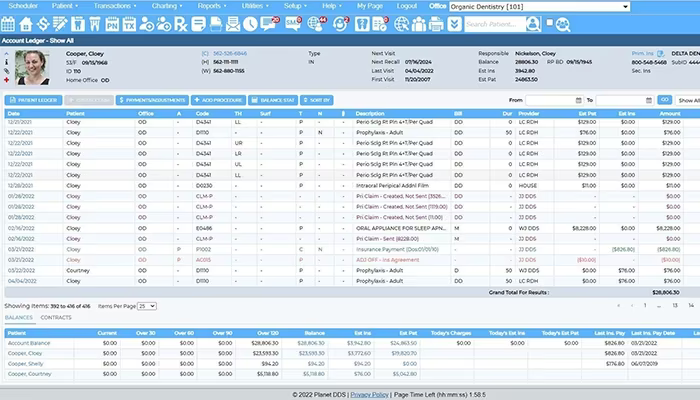The width and height of the screenshot is (700, 400).
Task: Open the documents page icon
Action: click(x=216, y=24)
